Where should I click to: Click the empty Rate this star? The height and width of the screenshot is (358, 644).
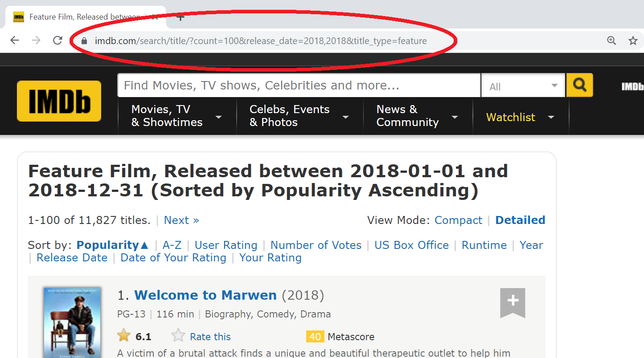click(178, 335)
